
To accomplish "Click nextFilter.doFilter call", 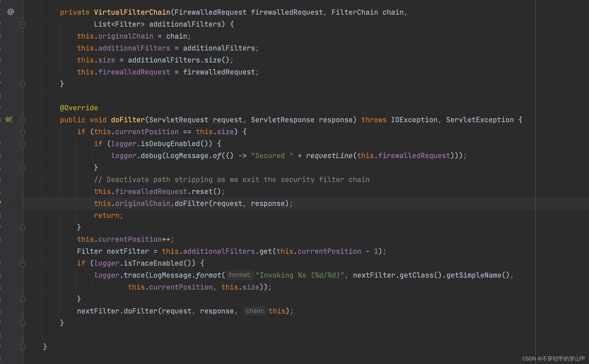I will coord(185,311).
